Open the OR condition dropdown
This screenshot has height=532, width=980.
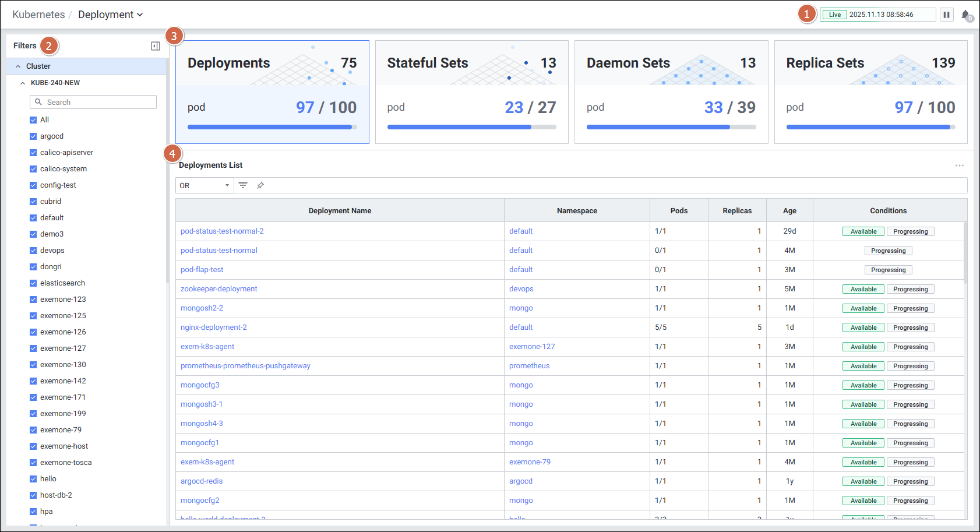click(204, 185)
